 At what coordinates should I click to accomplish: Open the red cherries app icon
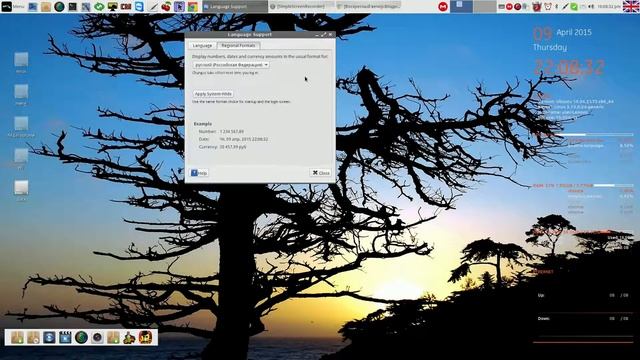166,7
